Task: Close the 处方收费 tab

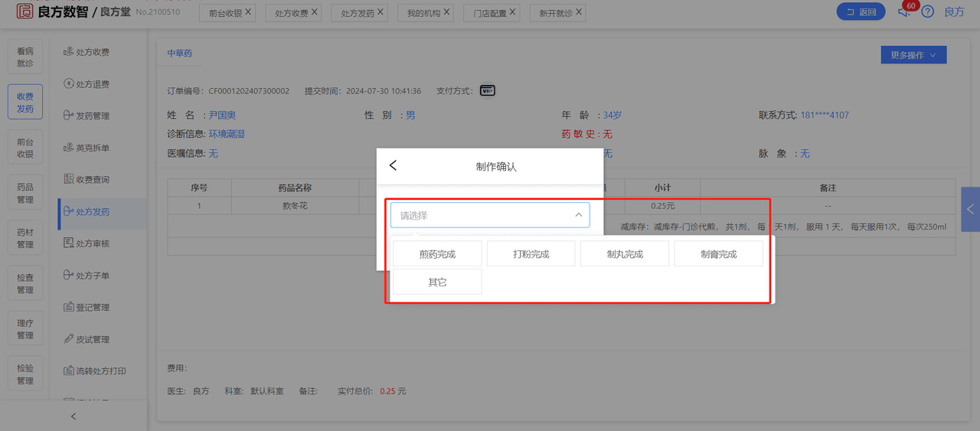Action: (x=314, y=12)
